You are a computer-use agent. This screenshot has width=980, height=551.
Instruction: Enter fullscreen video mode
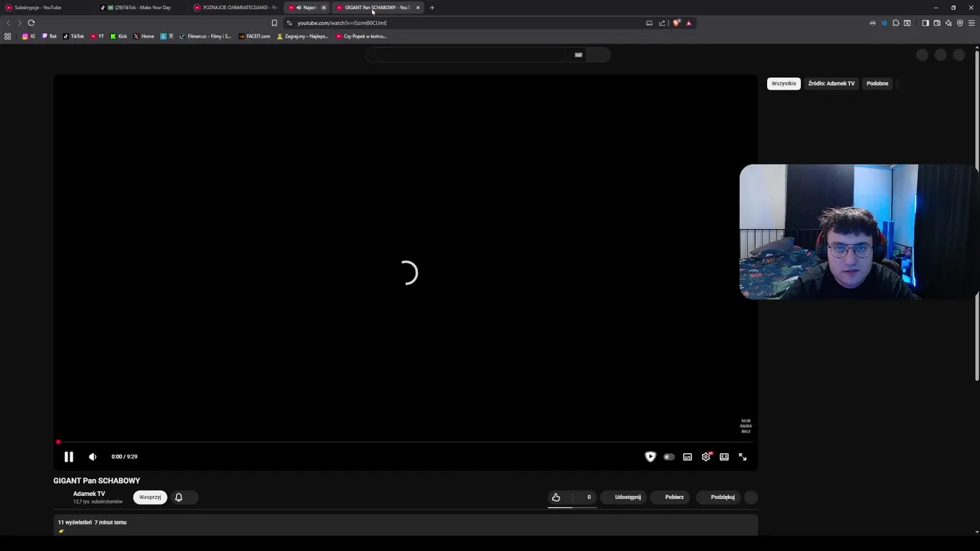point(743,457)
